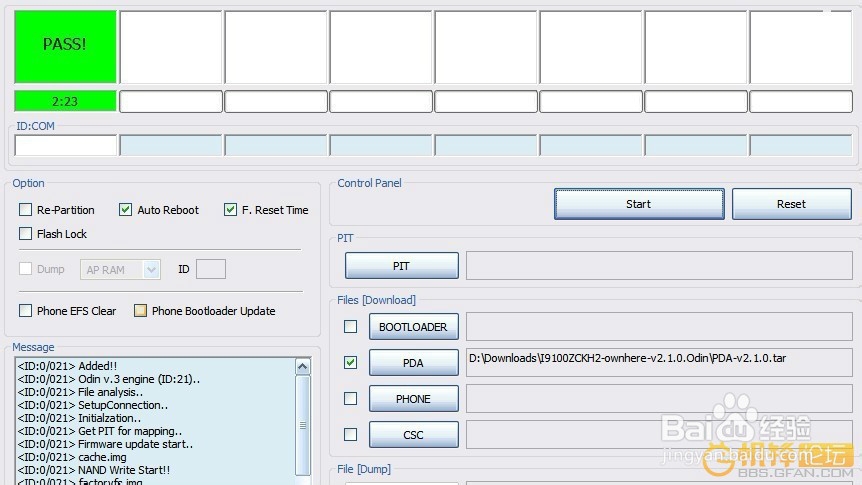Image resolution: width=862 pixels, height=485 pixels.
Task: Tick the checkbox beside BOOTLOADER
Action: click(350, 327)
